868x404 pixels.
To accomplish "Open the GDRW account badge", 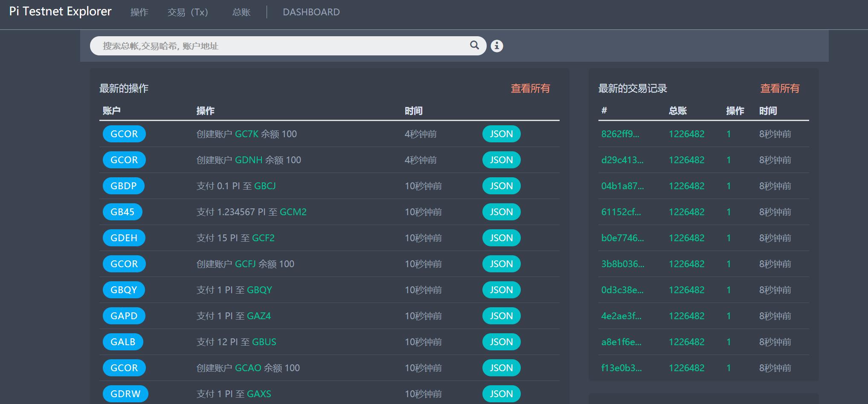I will tap(125, 394).
